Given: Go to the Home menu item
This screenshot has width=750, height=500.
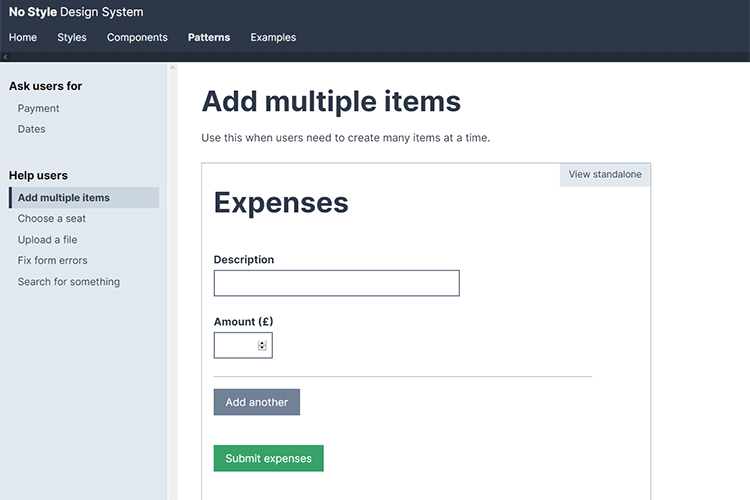Looking at the screenshot, I should [x=23, y=38].
